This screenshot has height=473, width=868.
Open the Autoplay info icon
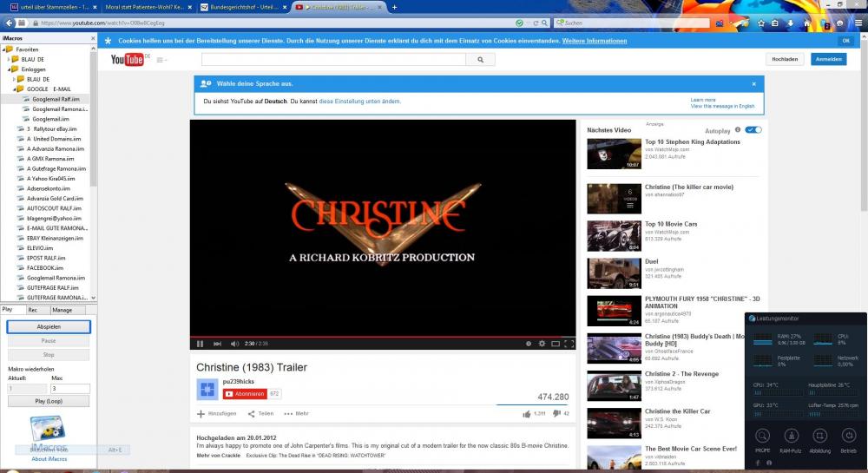tap(737, 130)
